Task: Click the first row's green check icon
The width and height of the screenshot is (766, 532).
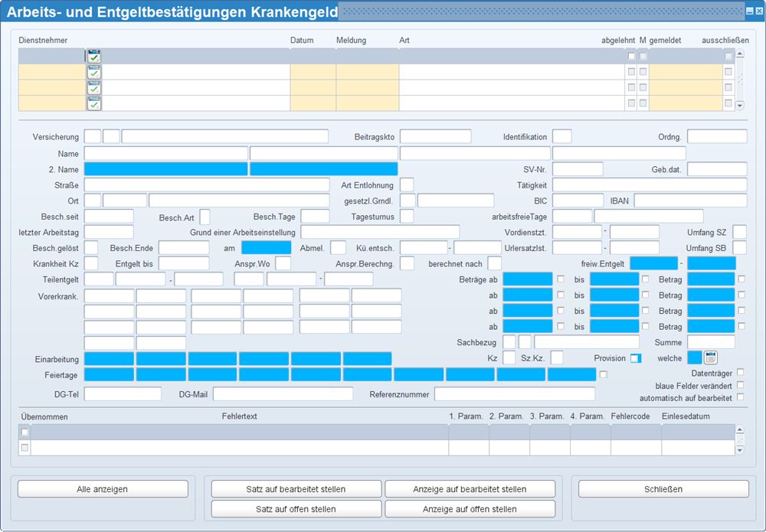Action: pos(93,56)
